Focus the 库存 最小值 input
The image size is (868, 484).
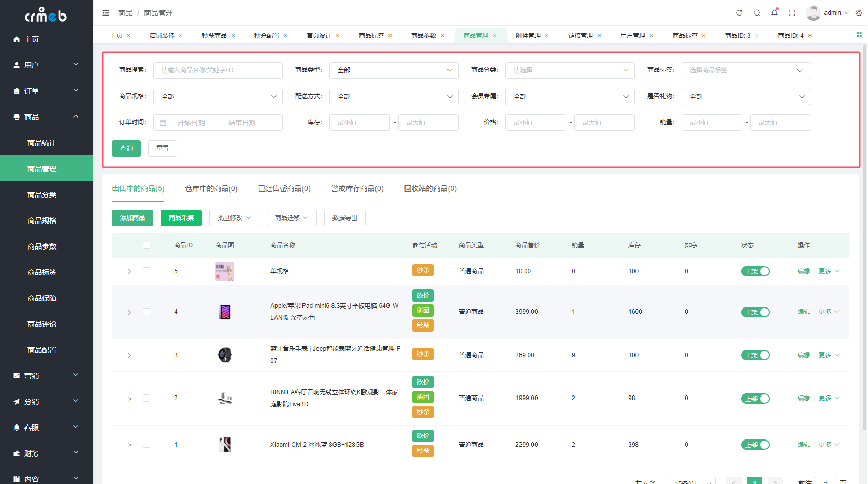pos(359,123)
